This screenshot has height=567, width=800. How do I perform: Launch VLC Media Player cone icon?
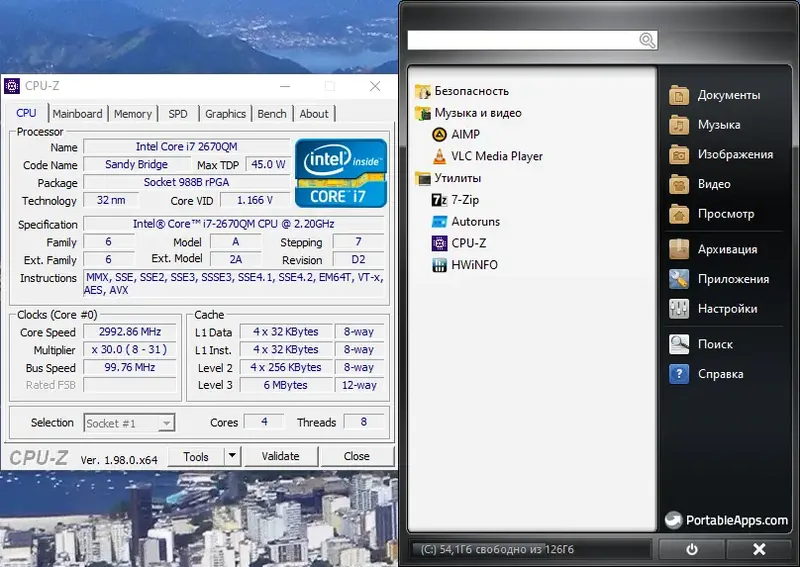pos(439,156)
